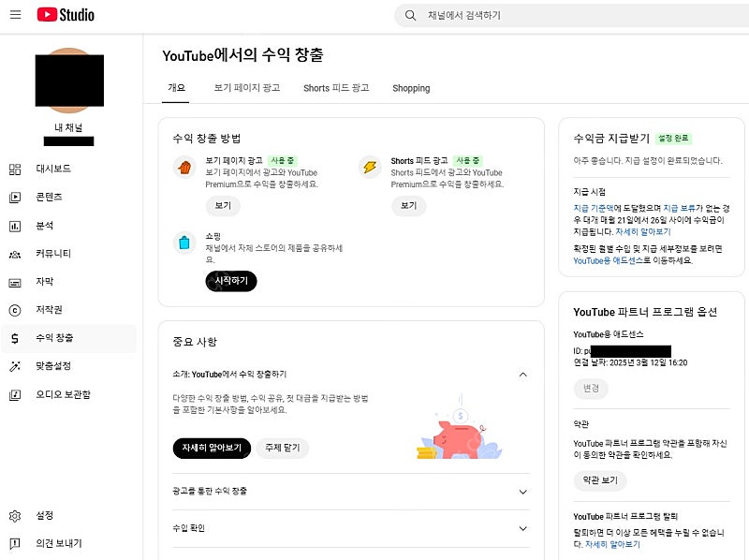Click the search magnifier icon
Screen dimensions: 749x560
410,15
